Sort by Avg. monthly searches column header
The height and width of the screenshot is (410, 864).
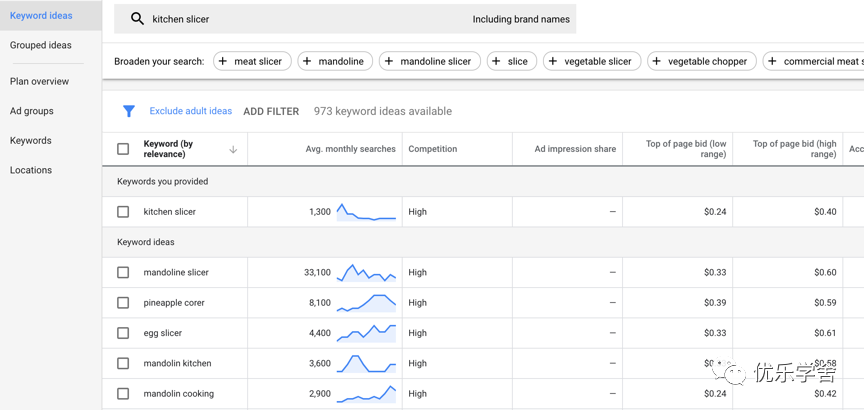(350, 149)
